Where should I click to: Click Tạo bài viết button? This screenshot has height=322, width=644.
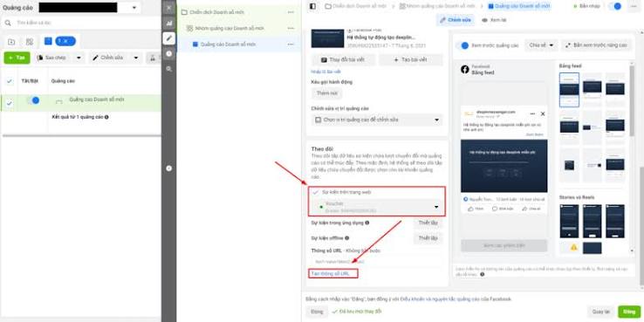click(x=411, y=59)
